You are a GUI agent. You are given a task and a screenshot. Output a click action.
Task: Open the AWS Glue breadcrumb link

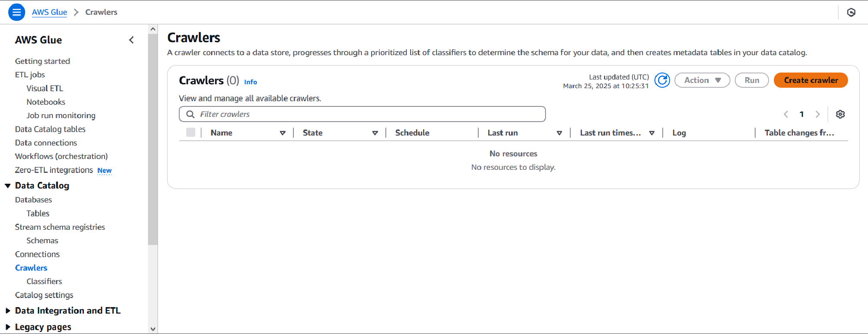coord(49,12)
